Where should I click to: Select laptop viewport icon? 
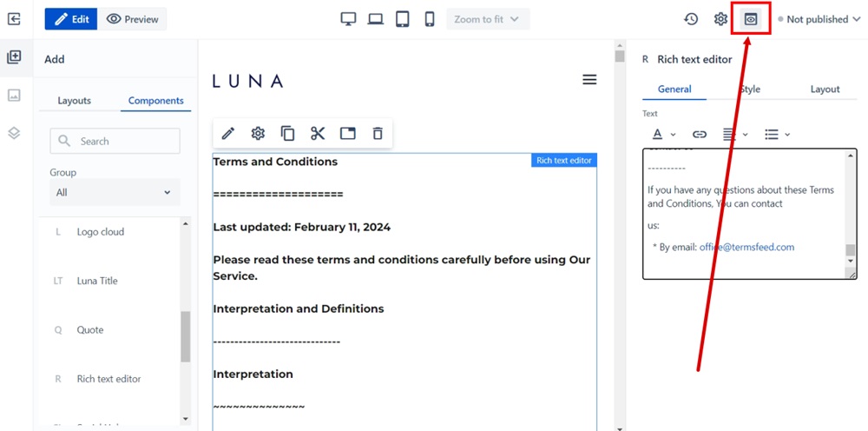(x=375, y=19)
